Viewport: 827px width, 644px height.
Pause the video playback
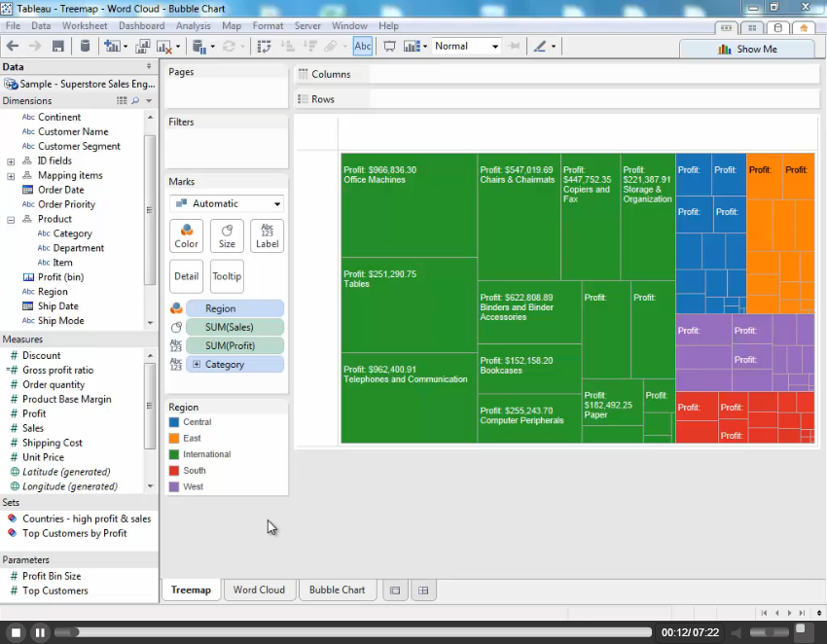[40, 632]
